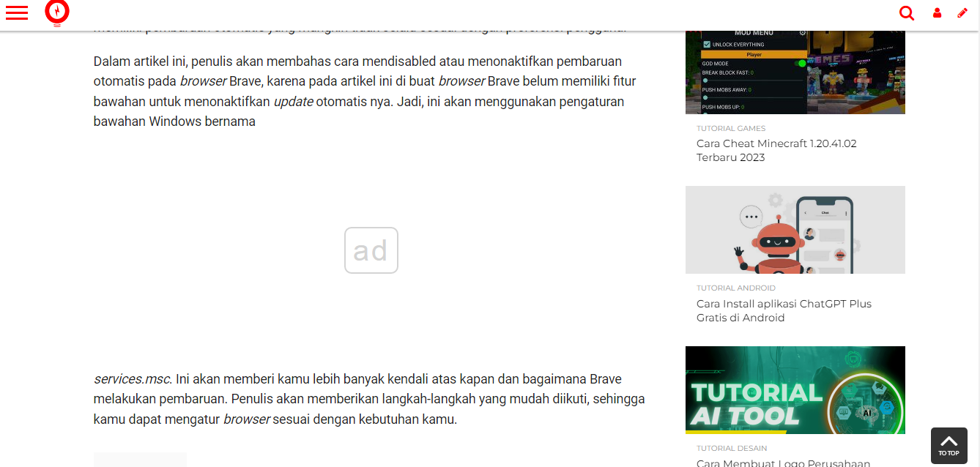
Task: Open search with the magnifier icon
Action: coord(907,13)
